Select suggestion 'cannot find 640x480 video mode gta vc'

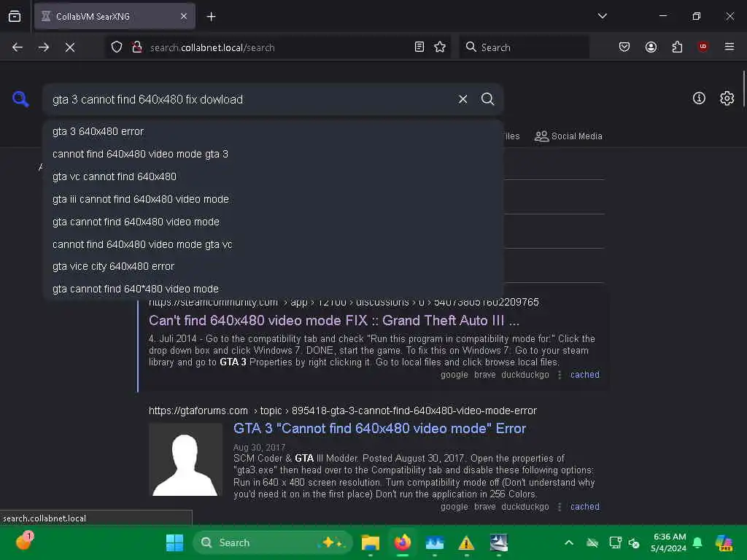click(273, 244)
